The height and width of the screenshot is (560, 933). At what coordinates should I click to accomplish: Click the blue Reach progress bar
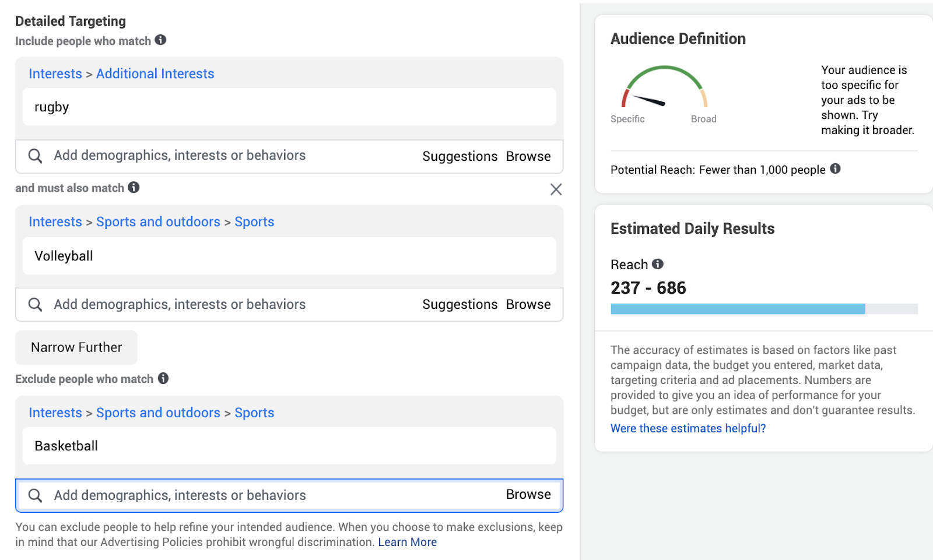coord(738,309)
